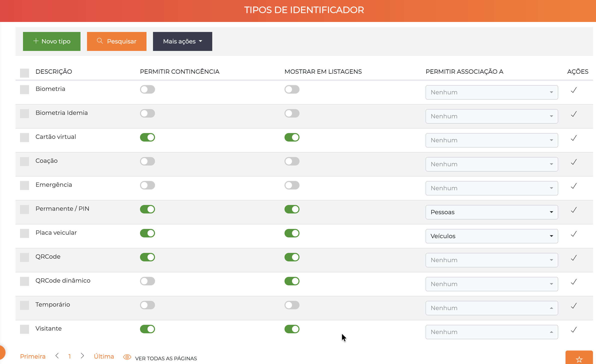Screen dimensions: 596x364
Task: Enable mostrar em listagens for Emergência
Action: [x=292, y=185]
